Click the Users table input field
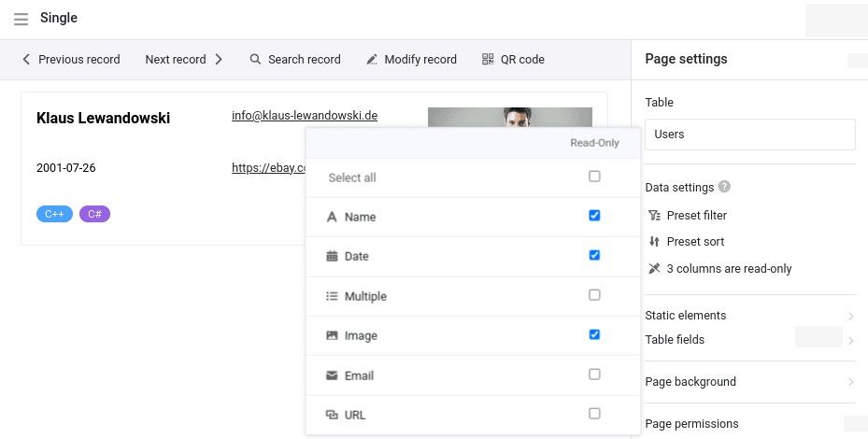 tap(749, 135)
